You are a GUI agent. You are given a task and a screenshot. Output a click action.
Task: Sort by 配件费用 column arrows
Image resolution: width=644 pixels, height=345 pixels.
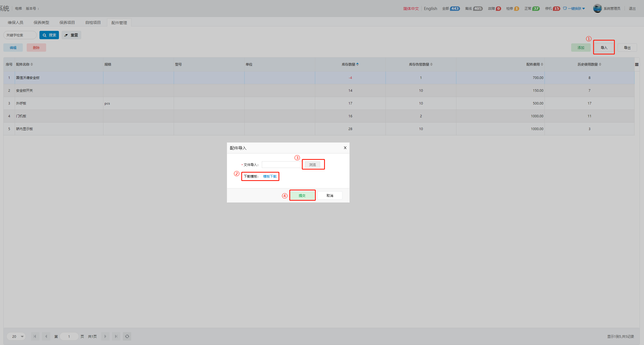(542, 64)
